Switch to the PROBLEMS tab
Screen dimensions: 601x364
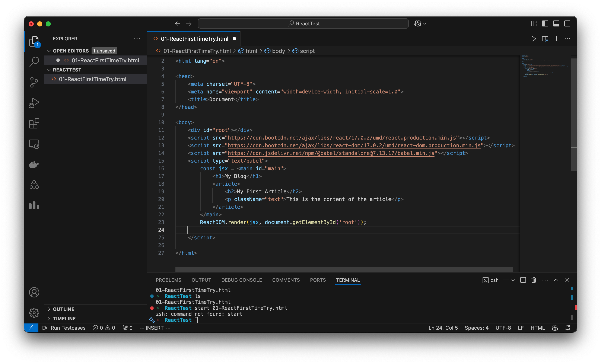click(168, 280)
